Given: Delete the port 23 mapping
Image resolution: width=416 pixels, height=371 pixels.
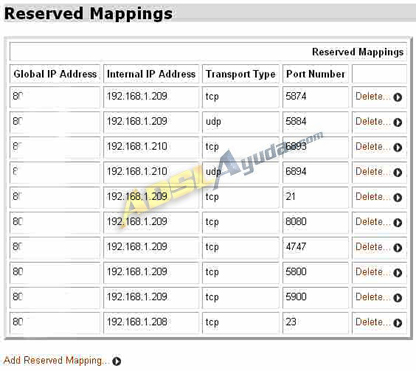Looking at the screenshot, I should click(372, 322).
